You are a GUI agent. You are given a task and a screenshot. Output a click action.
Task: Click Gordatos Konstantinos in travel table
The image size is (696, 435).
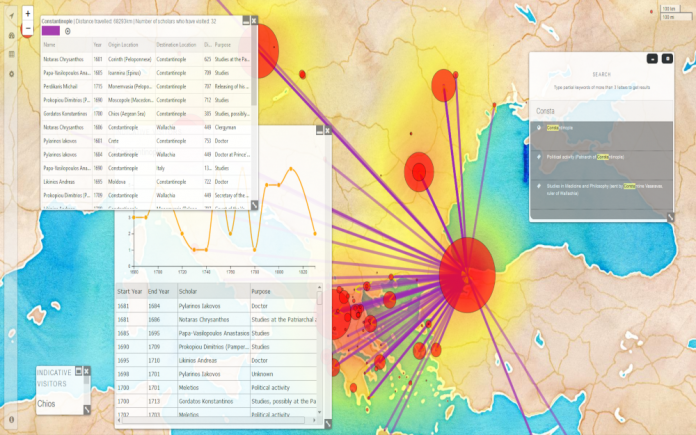pos(65,114)
